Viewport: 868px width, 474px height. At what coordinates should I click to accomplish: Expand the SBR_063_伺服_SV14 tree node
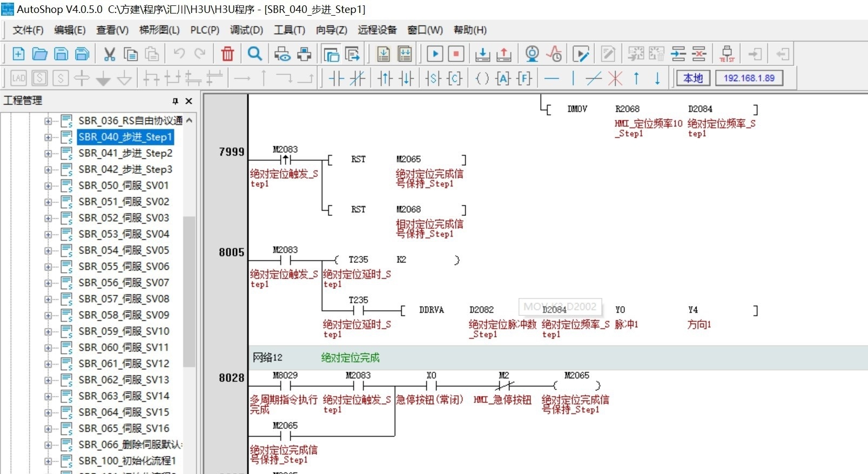[48, 396]
